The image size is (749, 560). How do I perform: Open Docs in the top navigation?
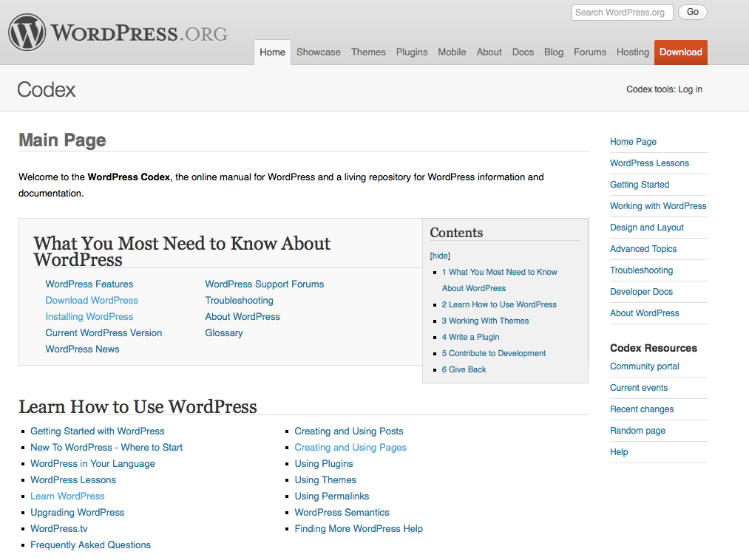[523, 52]
